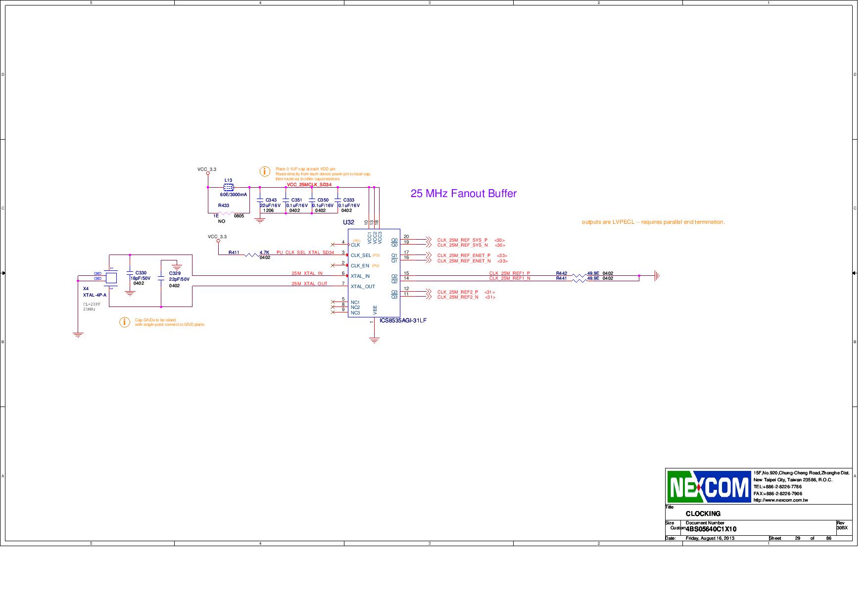Click sheet number 29 in the title block
The height and width of the screenshot is (614, 868).
(x=796, y=538)
